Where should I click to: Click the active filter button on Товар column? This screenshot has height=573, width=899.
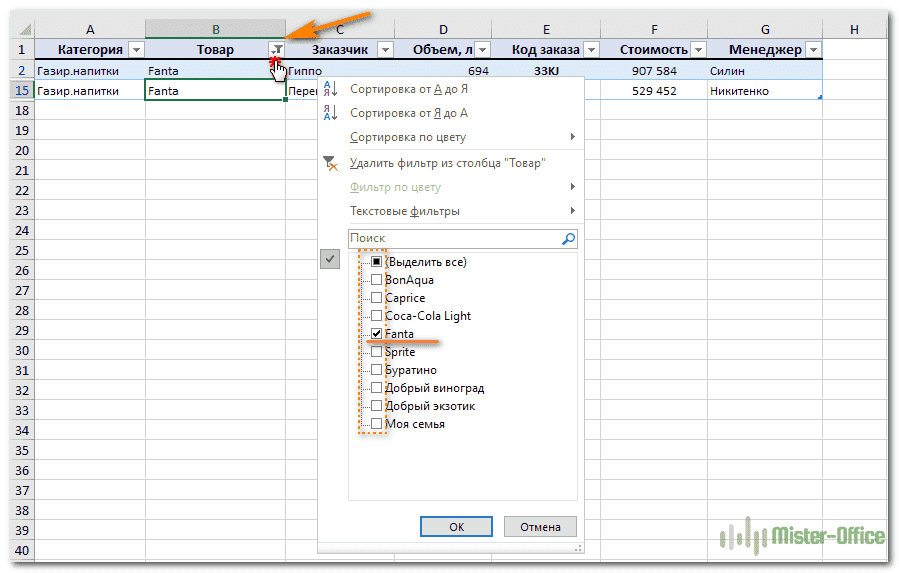click(277, 50)
